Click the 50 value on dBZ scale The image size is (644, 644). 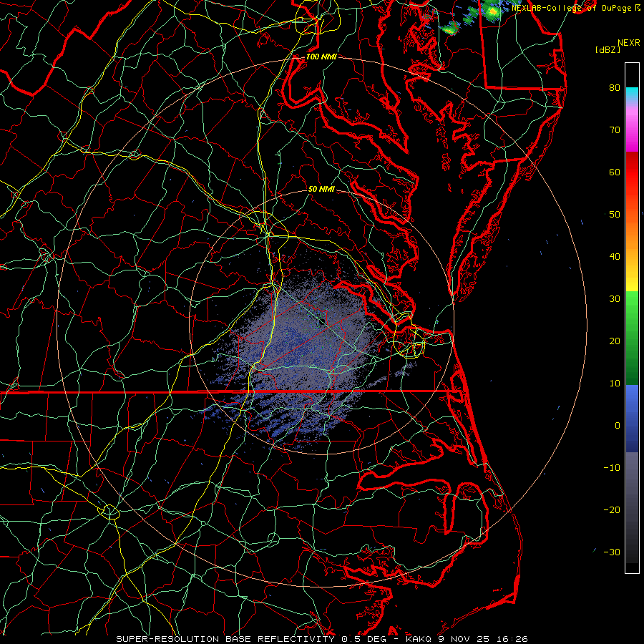[615, 215]
